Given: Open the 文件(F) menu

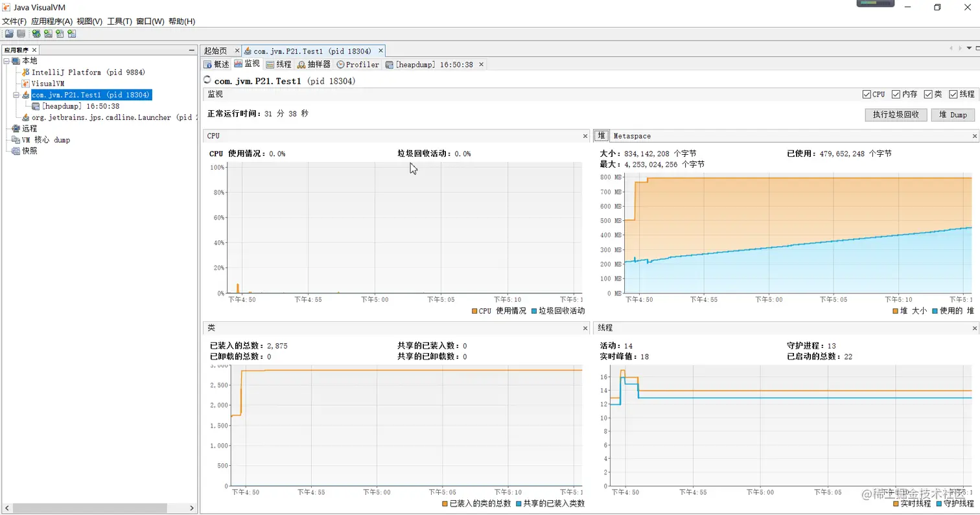Looking at the screenshot, I should tap(14, 21).
